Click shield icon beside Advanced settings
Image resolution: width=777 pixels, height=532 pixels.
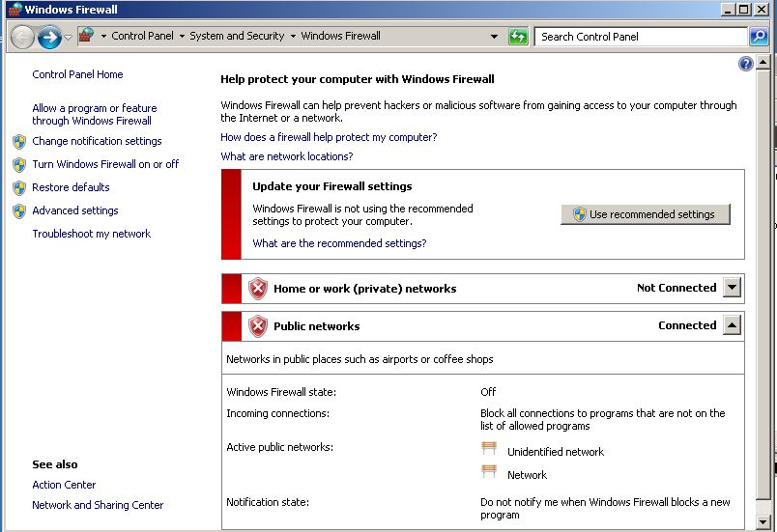pos(19,211)
